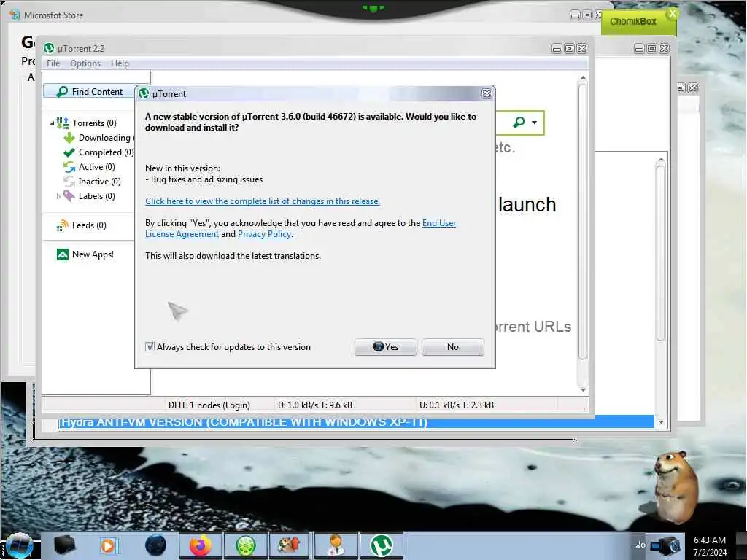Click the µTorrent dialog title icon
The width and height of the screenshot is (747, 560).
pos(144,94)
